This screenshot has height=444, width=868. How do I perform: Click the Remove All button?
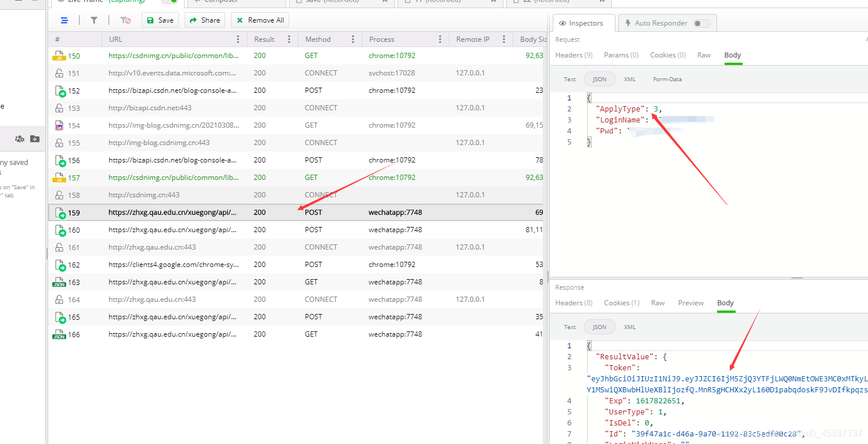coord(260,20)
